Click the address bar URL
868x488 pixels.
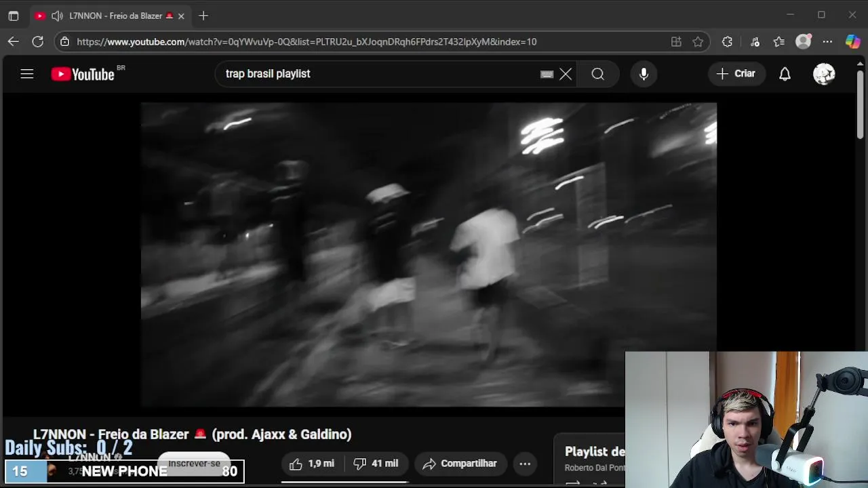[x=307, y=41]
